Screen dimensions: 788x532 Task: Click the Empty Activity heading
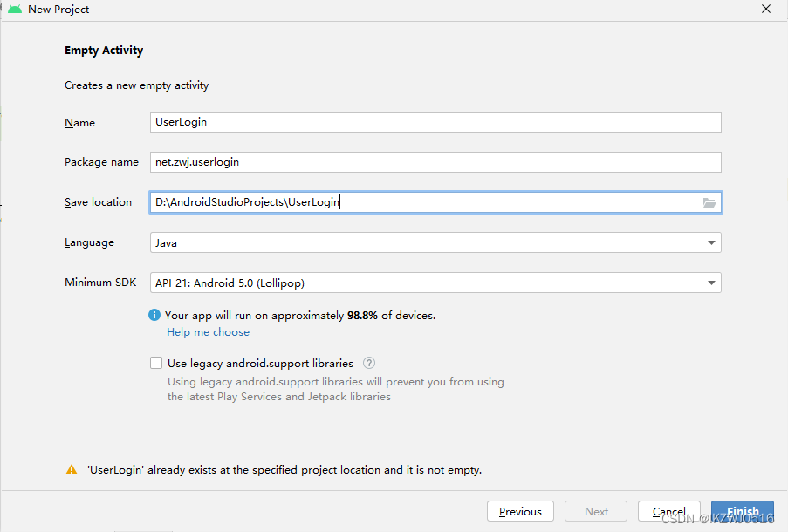[104, 51]
